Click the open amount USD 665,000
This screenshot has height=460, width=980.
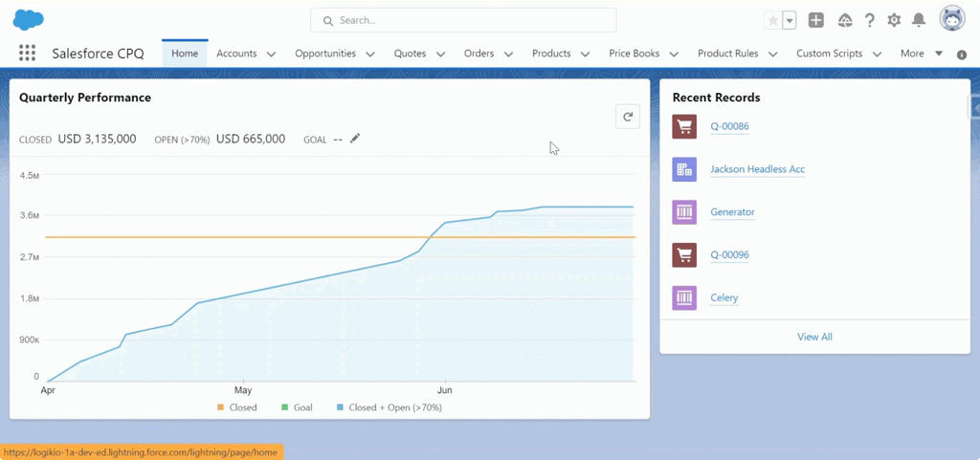point(251,140)
